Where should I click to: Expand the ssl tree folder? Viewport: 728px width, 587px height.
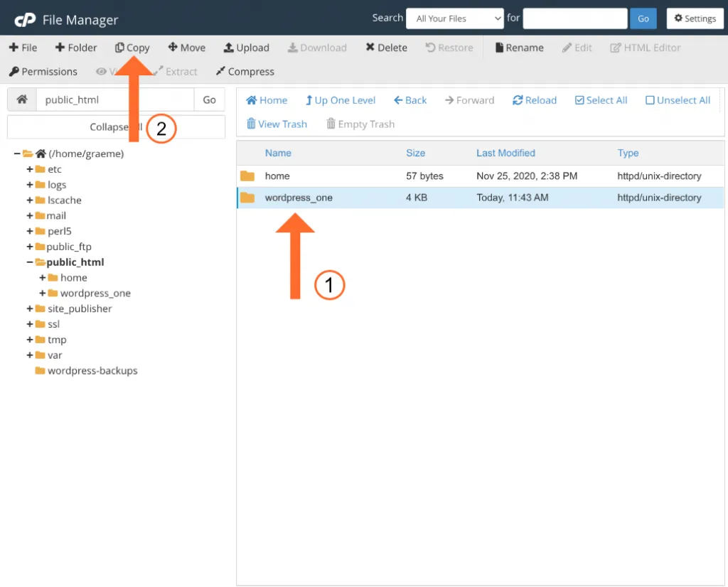(x=30, y=324)
